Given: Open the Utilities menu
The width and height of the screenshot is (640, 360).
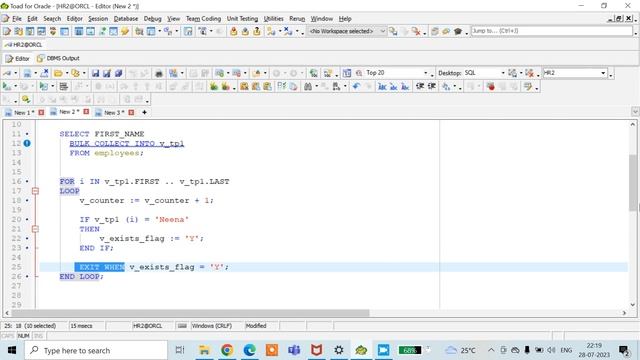Looking at the screenshot, I should [273, 19].
